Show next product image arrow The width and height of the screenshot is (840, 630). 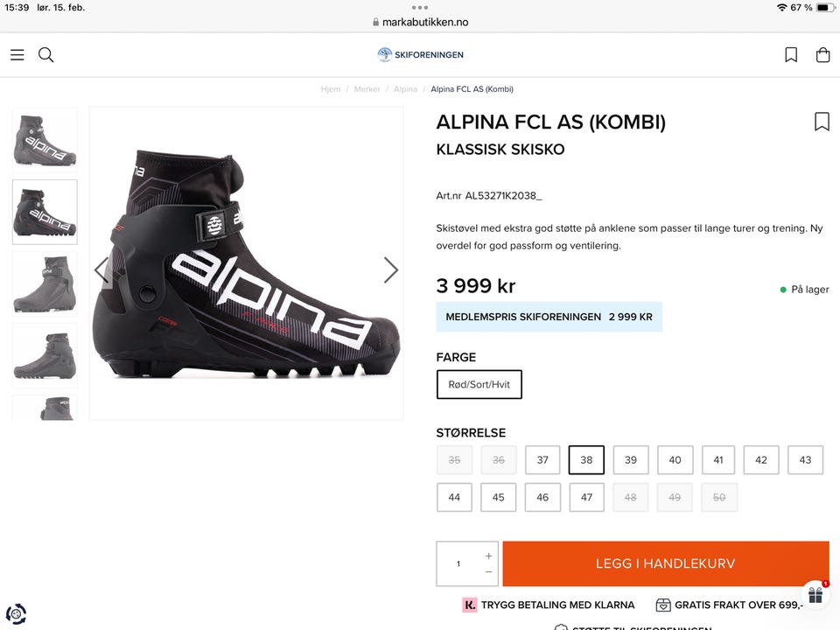390,269
